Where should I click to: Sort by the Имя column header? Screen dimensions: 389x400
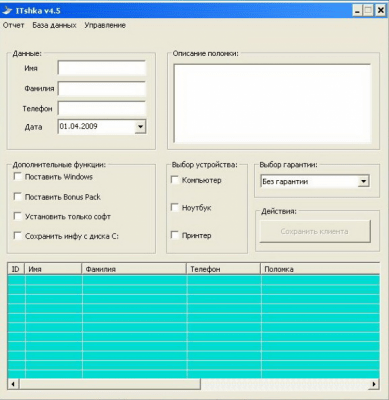[x=53, y=269]
